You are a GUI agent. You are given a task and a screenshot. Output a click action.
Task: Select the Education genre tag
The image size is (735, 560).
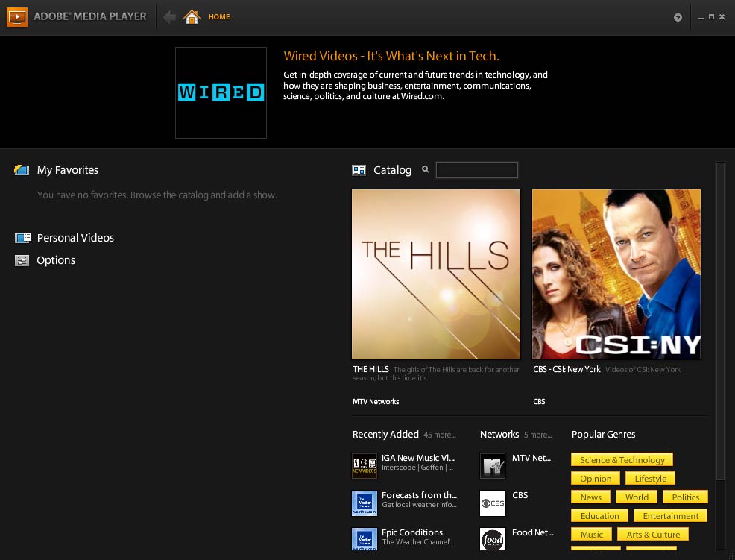coord(599,516)
